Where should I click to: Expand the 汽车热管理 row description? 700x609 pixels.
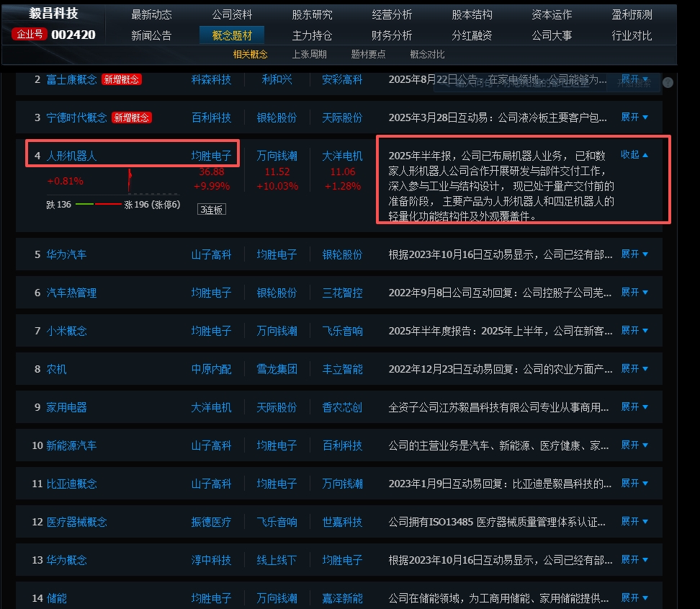634,292
